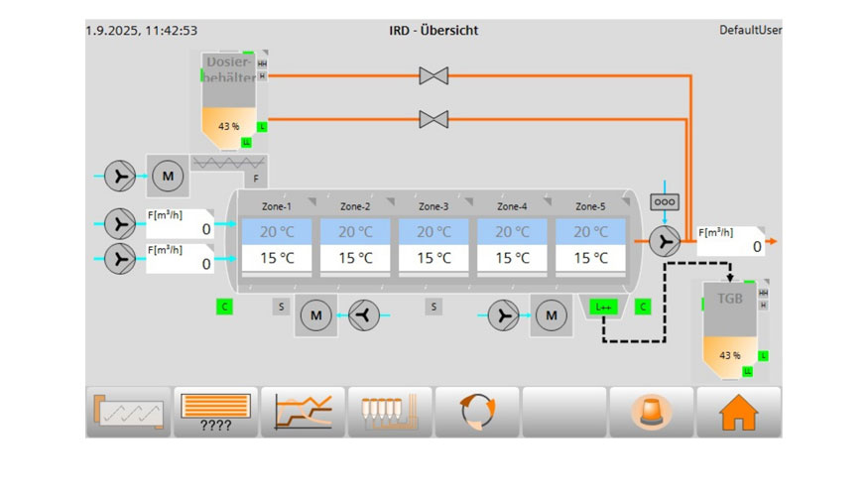This screenshot has height=496, width=868.
Task: Select the Zone-4 label
Action: point(512,206)
